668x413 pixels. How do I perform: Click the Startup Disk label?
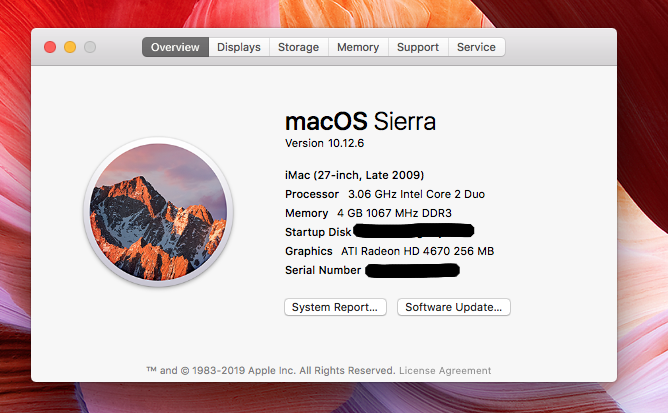point(318,232)
